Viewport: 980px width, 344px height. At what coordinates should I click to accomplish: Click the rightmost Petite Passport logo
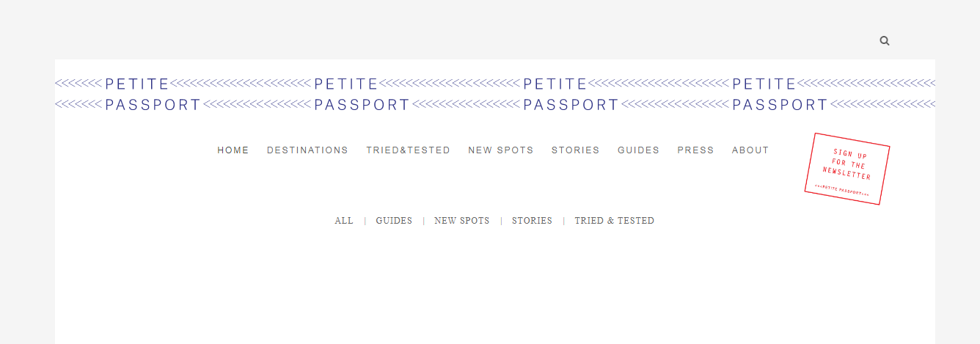[780, 95]
